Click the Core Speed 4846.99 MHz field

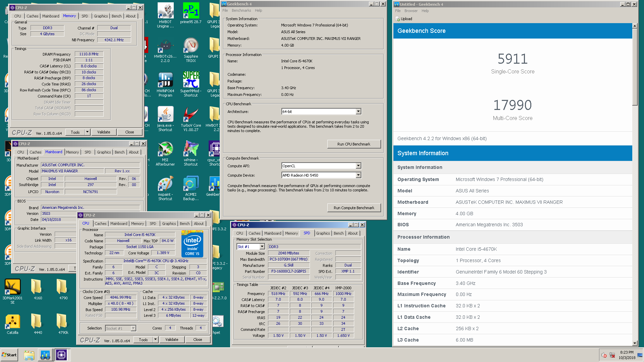coord(121,297)
